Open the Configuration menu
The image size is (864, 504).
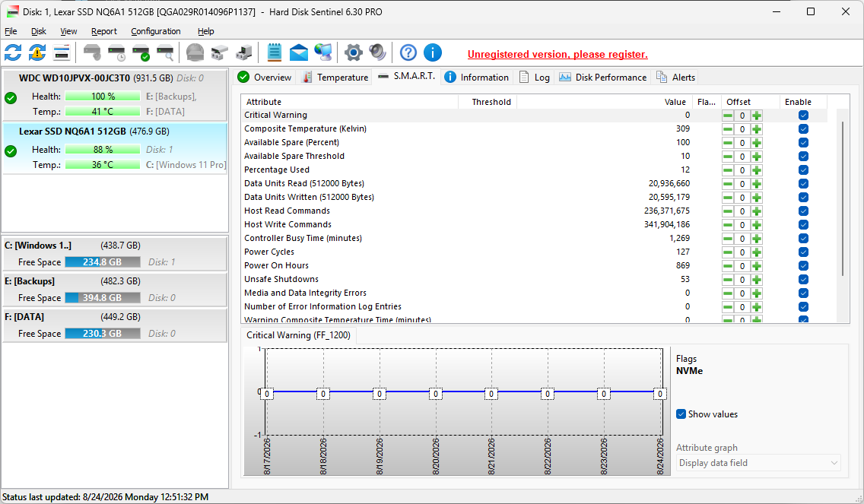pyautogui.click(x=156, y=31)
